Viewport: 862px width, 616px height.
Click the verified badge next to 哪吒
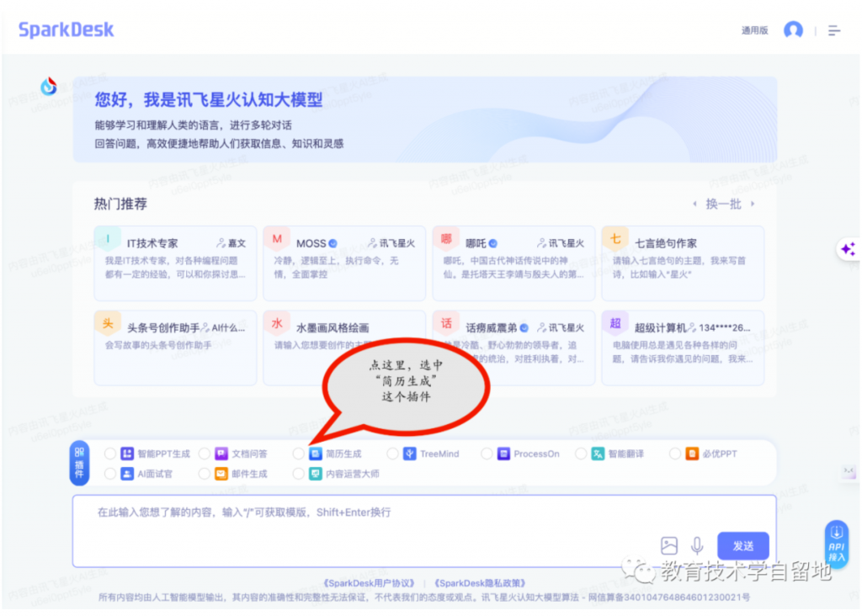point(493,243)
